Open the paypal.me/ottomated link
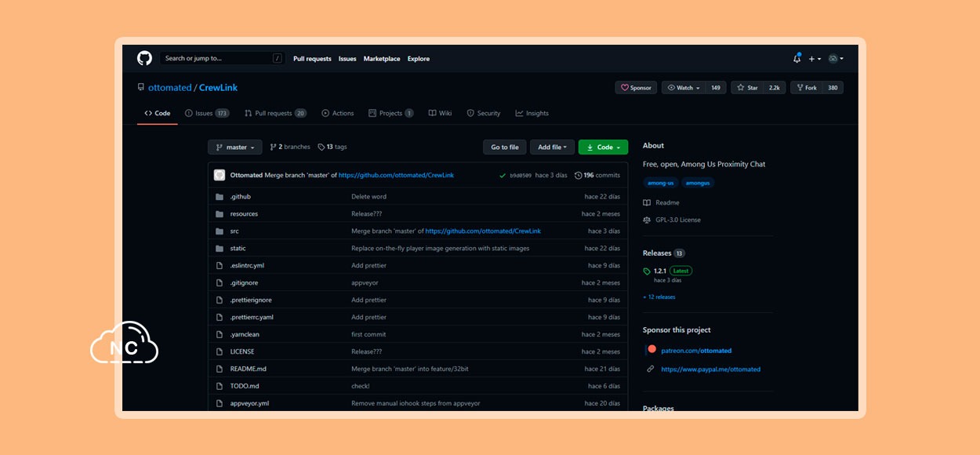 tap(711, 369)
